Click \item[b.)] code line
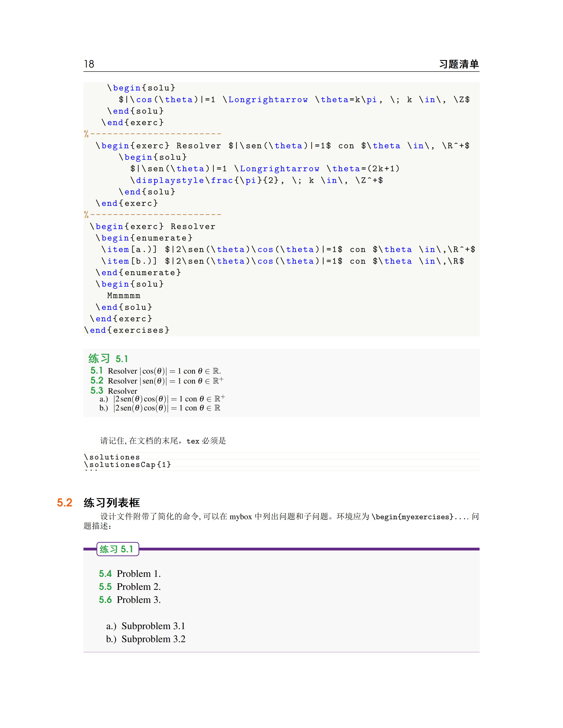Screen dimensions: 563x728 coord(283,261)
